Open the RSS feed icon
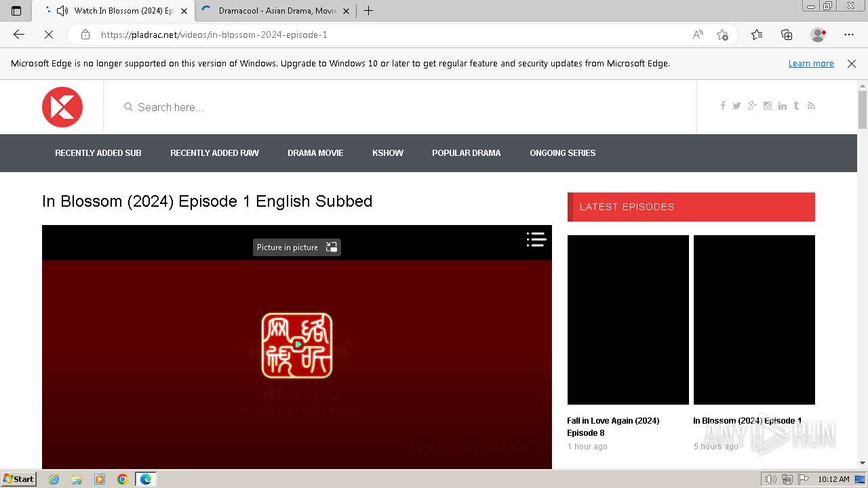 click(x=811, y=106)
